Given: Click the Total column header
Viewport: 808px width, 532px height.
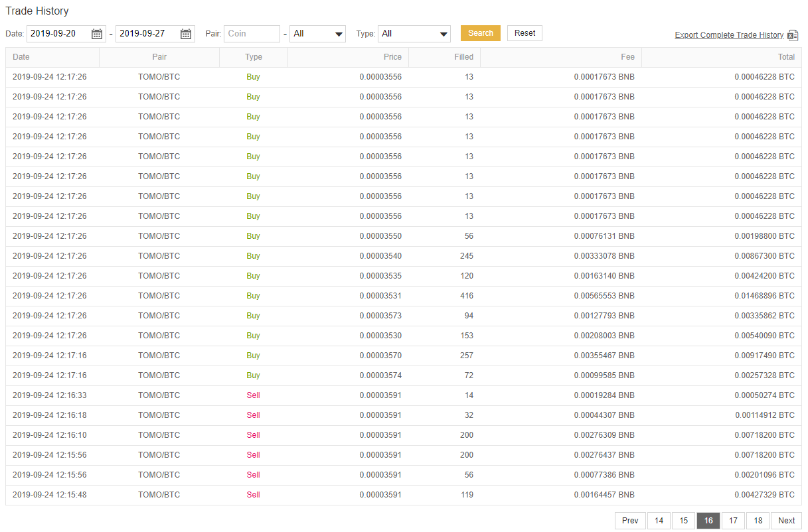Looking at the screenshot, I should pos(722,57).
